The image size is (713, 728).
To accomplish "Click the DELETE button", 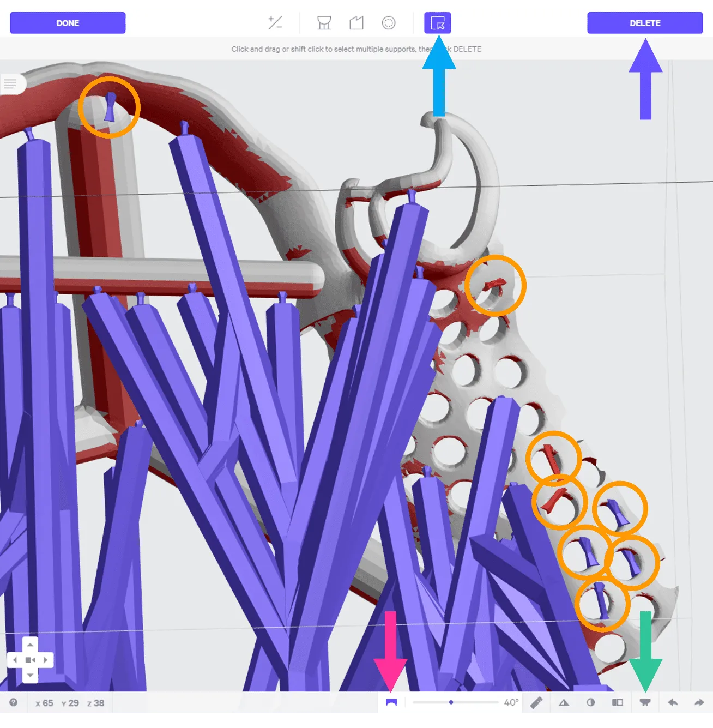I will pyautogui.click(x=645, y=23).
